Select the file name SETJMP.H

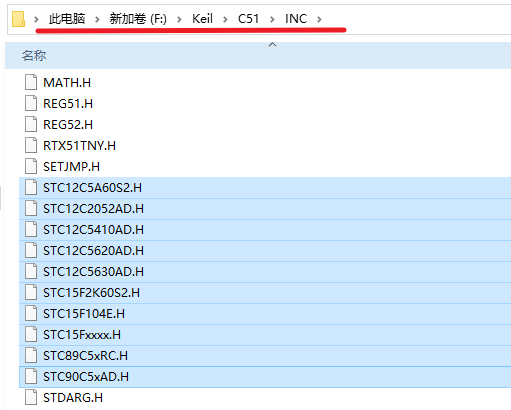(x=72, y=167)
